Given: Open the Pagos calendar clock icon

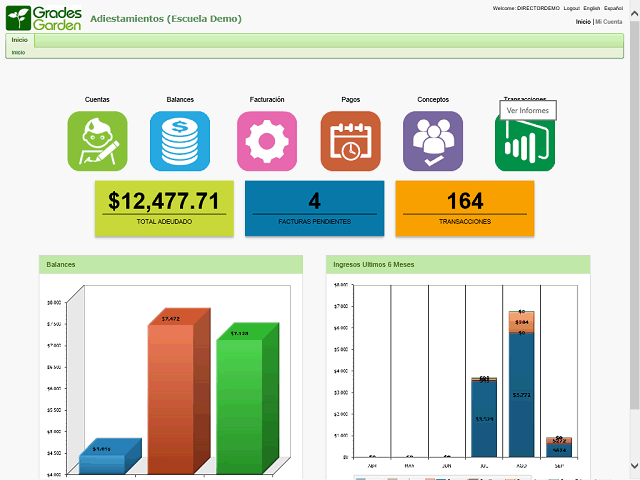Looking at the screenshot, I should (351, 141).
